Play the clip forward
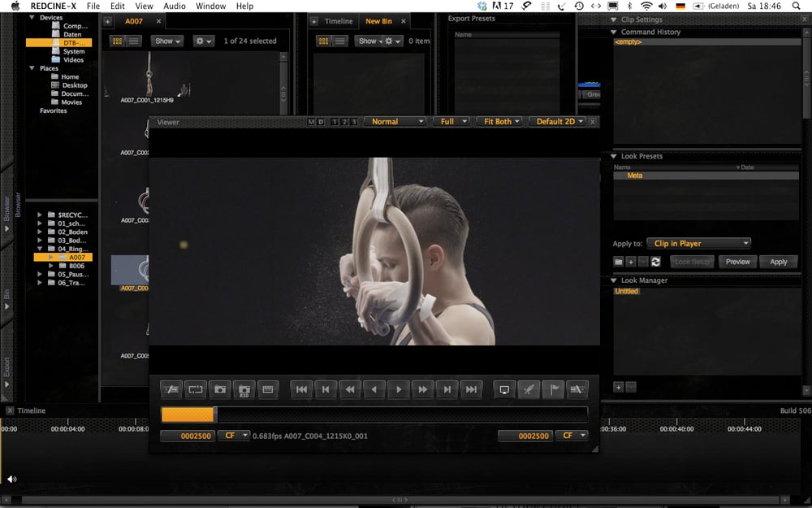This screenshot has width=812, height=508. click(398, 389)
